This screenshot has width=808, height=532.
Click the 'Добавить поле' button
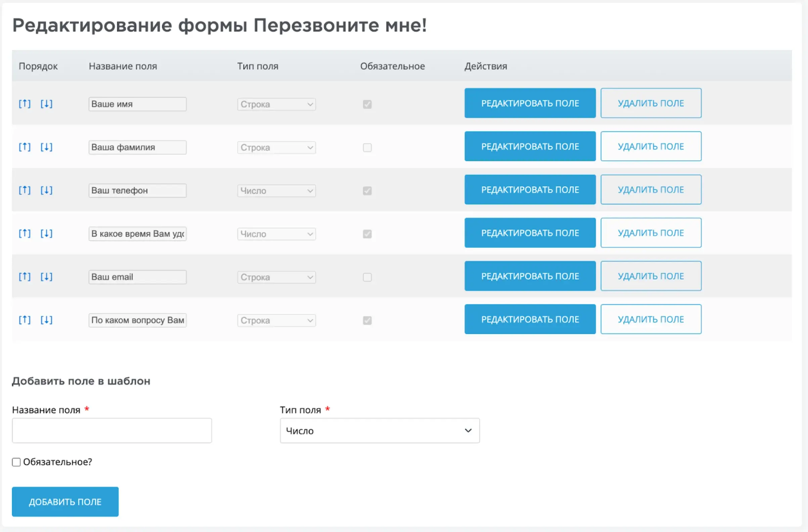tap(65, 502)
